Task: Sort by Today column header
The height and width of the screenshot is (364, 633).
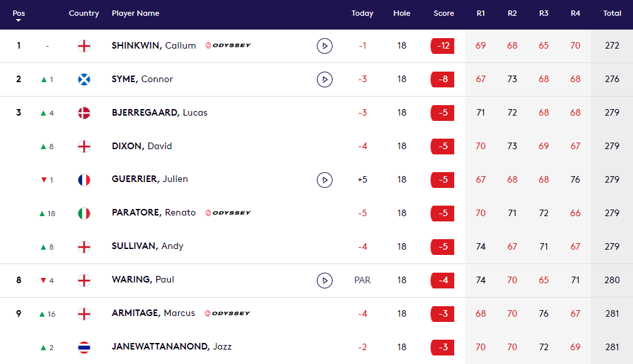Action: pos(362,13)
